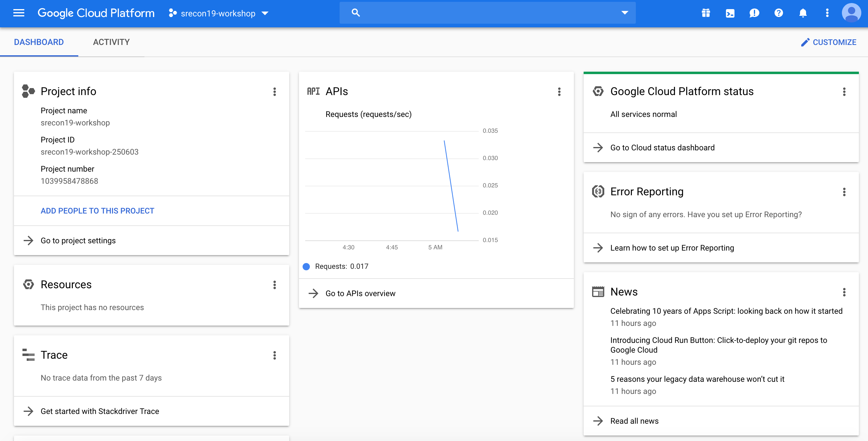This screenshot has height=441, width=868.
Task: Open Project info card options menu
Action: coord(275,92)
